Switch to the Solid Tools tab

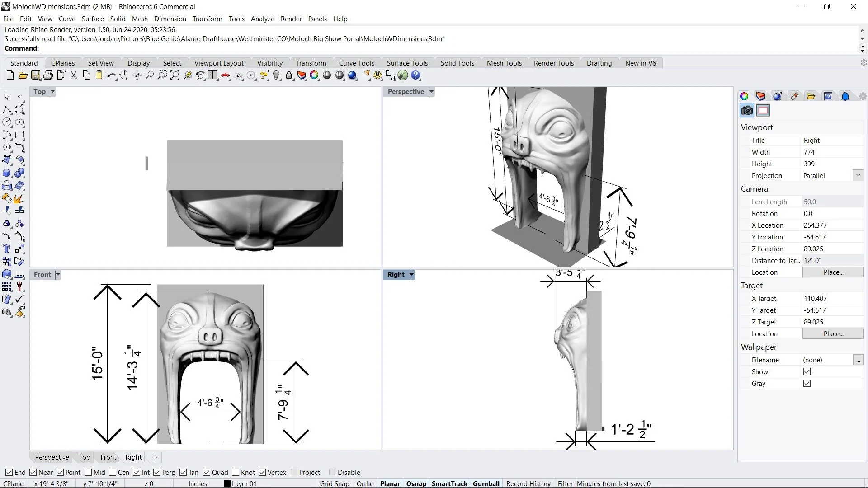pos(458,63)
